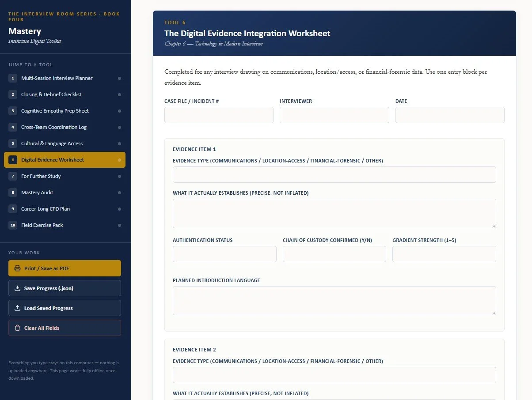Viewport: 532px width, 400px height.
Task: Open Closing & Debrief Checklist tool
Action: tap(65, 94)
